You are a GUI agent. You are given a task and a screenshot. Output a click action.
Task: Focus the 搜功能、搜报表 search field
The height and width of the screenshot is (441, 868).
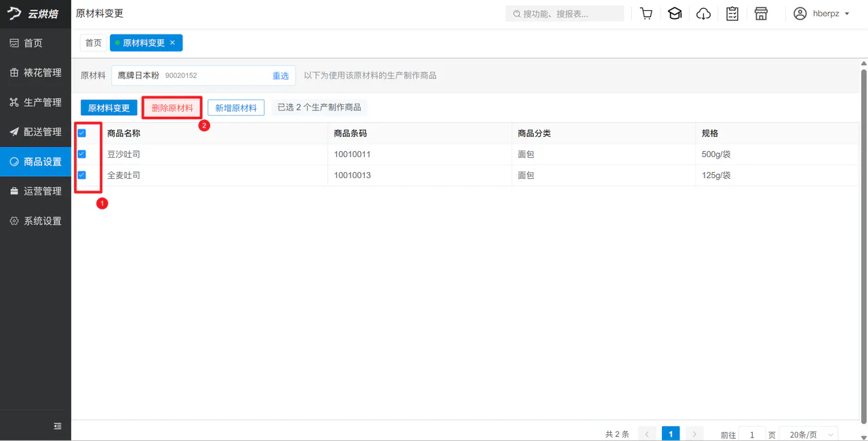pos(565,14)
